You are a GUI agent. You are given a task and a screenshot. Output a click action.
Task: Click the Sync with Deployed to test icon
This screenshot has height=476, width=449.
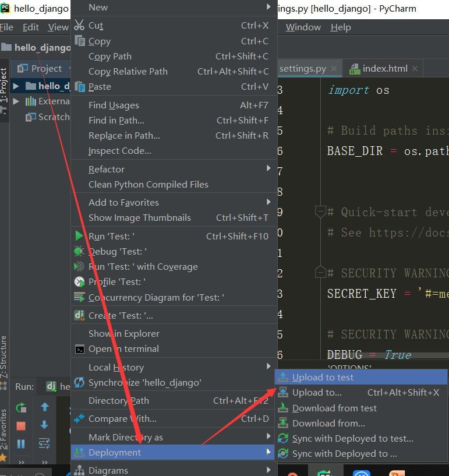point(283,438)
